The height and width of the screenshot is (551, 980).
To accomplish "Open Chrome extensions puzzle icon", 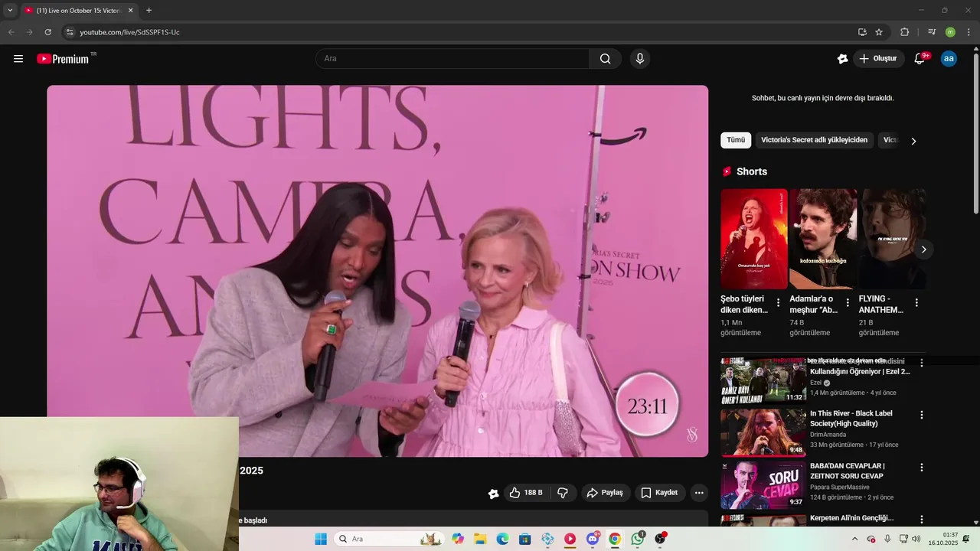I will coord(904,32).
